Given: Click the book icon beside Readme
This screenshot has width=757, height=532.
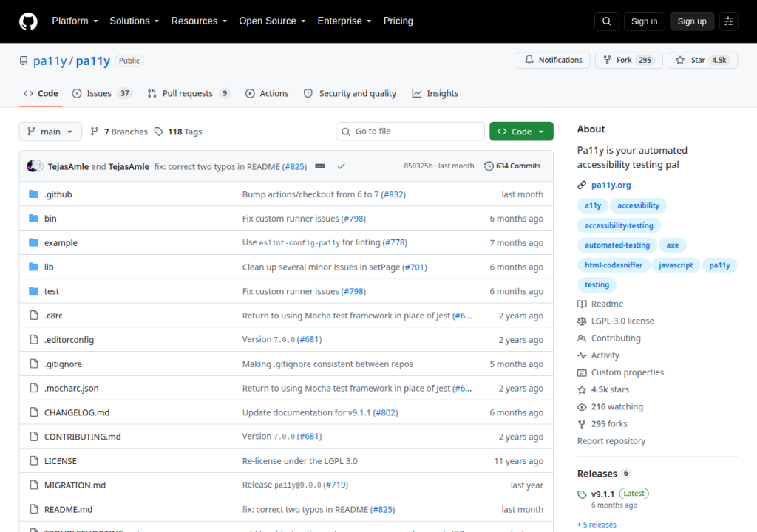Looking at the screenshot, I should (x=582, y=304).
